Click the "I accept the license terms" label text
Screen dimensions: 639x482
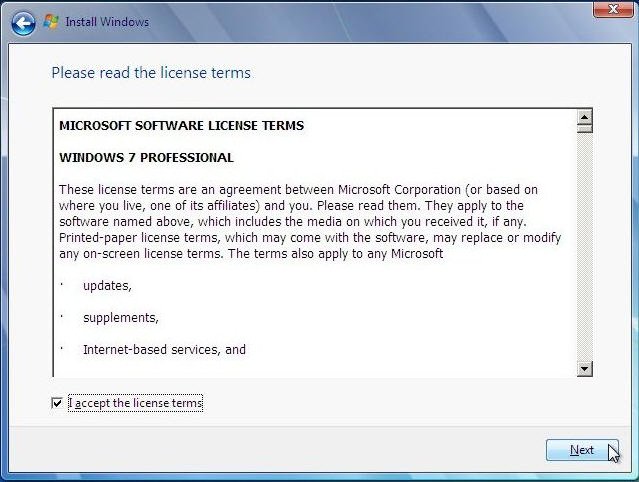pyautogui.click(x=135, y=403)
